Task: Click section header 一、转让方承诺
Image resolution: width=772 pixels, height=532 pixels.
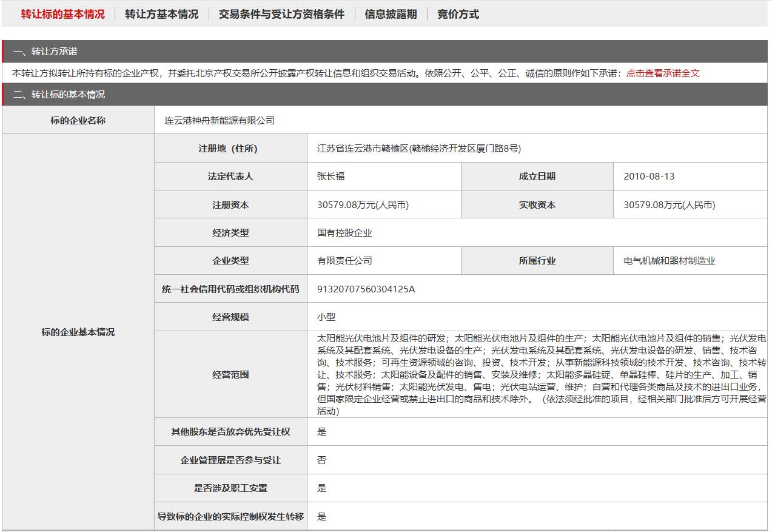Action: [385, 52]
